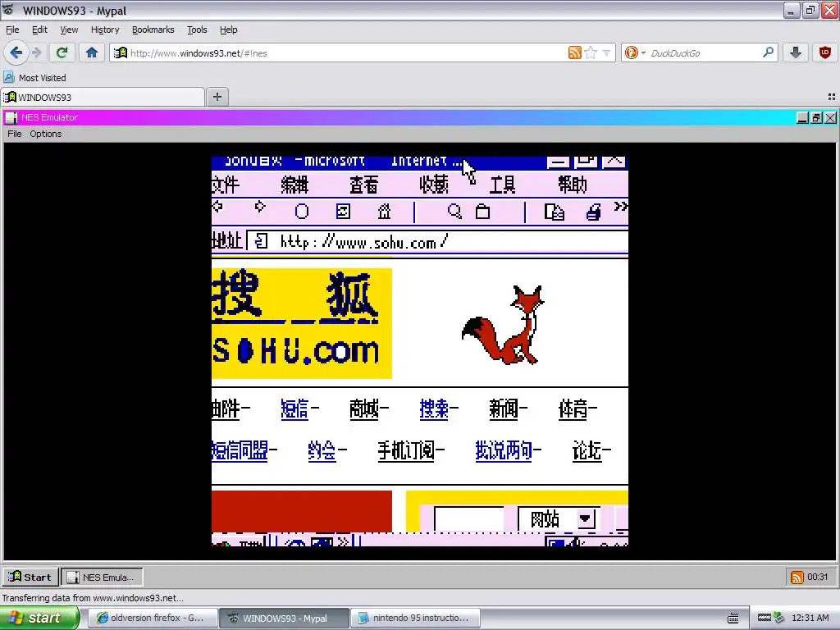840x630 pixels.
Task: Click the Mypal forward arrow button
Action: [36, 52]
